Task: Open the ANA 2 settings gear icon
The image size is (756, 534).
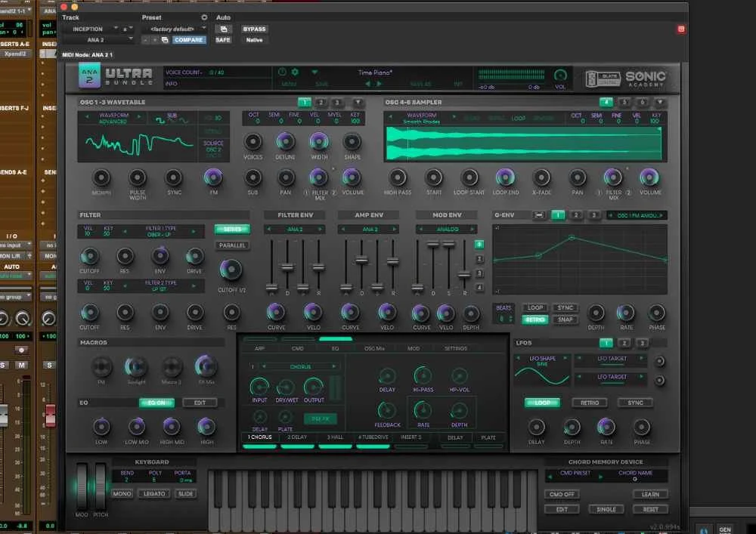Action: coord(295,73)
